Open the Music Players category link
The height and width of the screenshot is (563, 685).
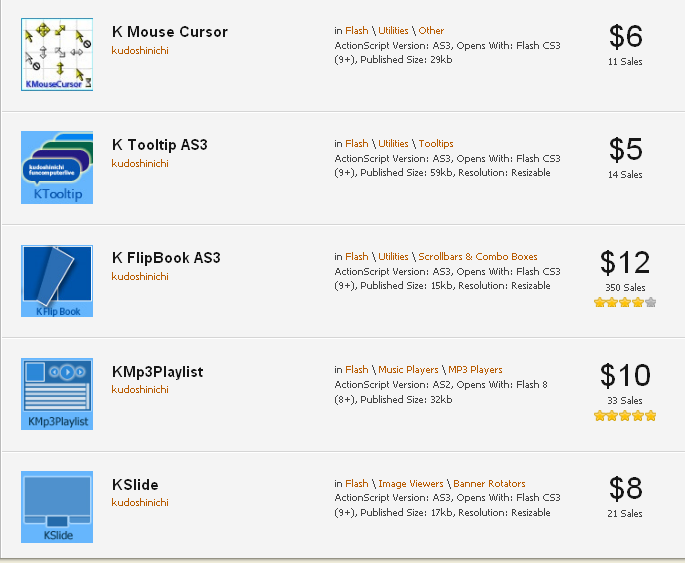[408, 370]
